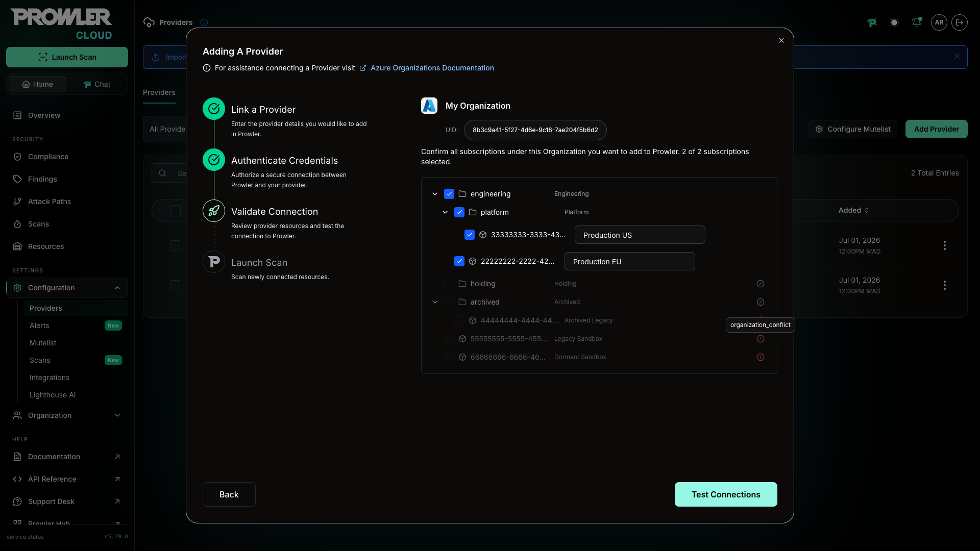Click the archived folder checkbox

pyautogui.click(x=449, y=302)
